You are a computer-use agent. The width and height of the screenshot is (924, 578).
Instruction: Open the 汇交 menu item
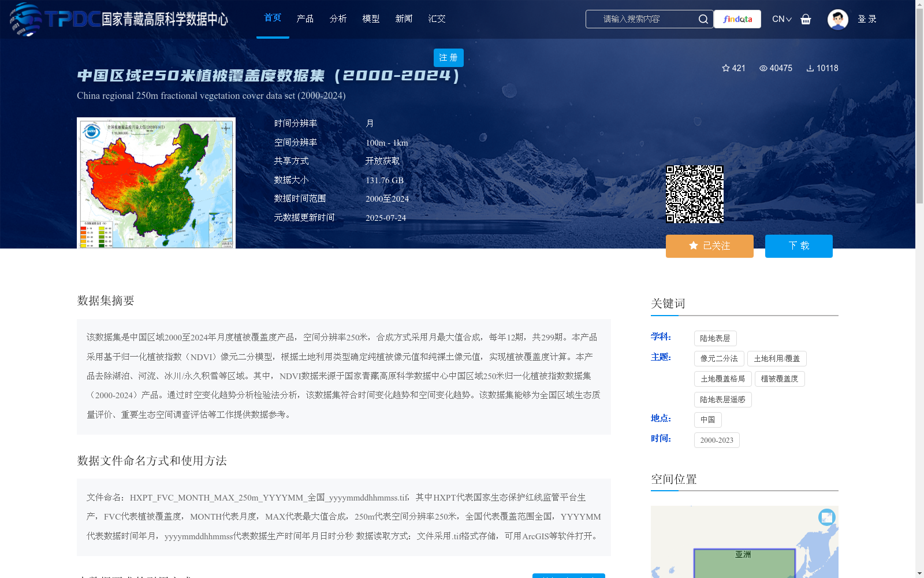[x=437, y=18]
